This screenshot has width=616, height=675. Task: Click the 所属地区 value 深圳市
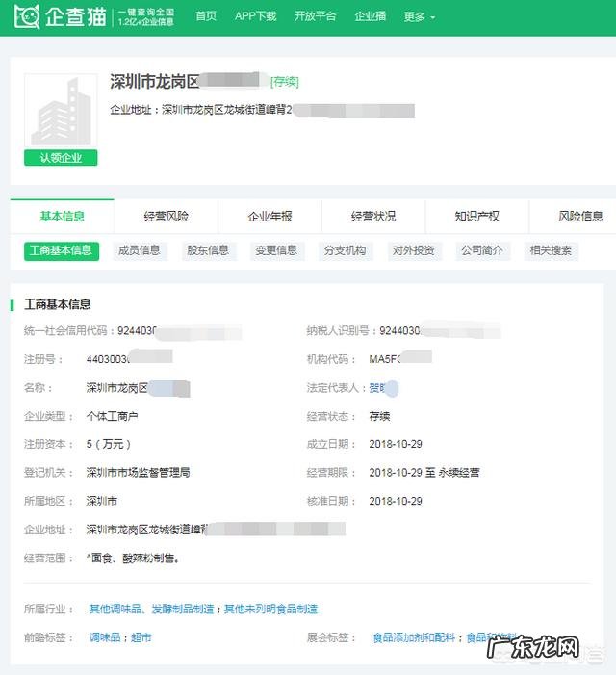coord(101,501)
